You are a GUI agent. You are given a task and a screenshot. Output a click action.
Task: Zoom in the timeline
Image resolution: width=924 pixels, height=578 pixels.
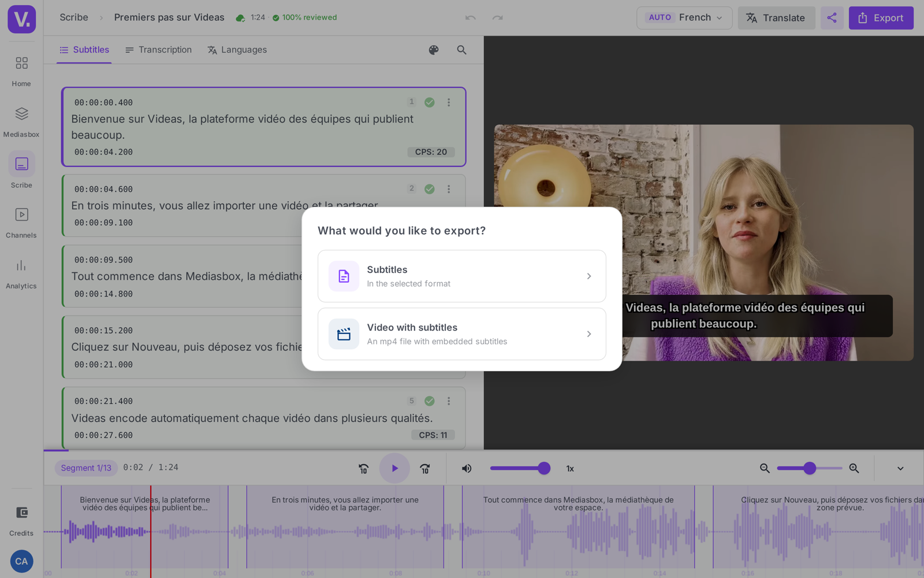coord(854,469)
